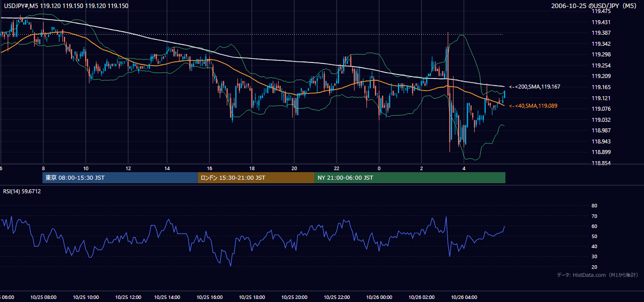This screenshot has height=302, width=644.
Task: Click the 2006-10-25 USD/JPY (M5) chart title
Action: (x=595, y=6)
